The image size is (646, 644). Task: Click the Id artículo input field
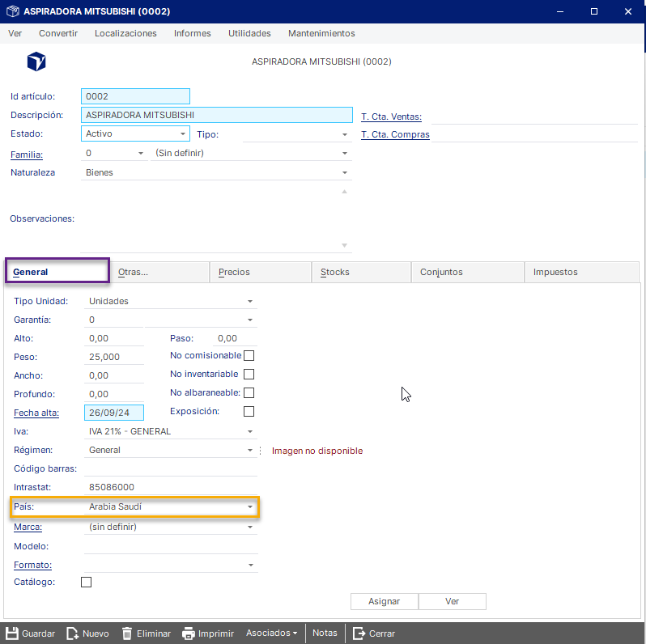pyautogui.click(x=135, y=96)
